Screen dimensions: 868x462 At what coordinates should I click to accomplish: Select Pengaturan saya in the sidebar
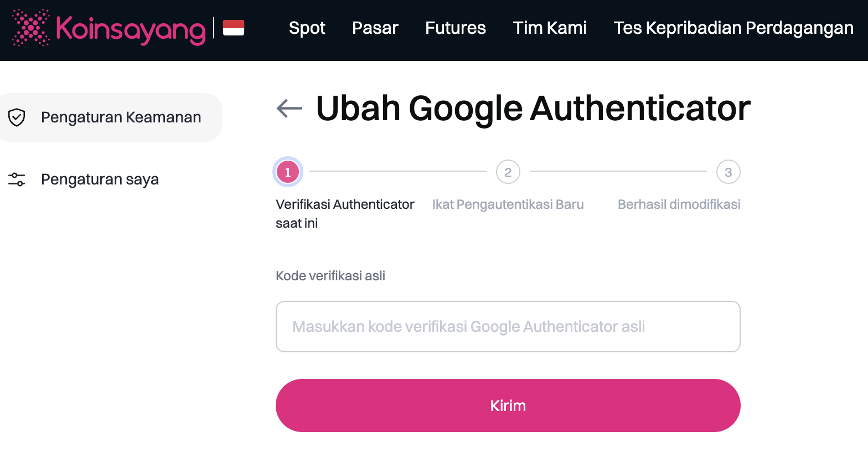(100, 179)
